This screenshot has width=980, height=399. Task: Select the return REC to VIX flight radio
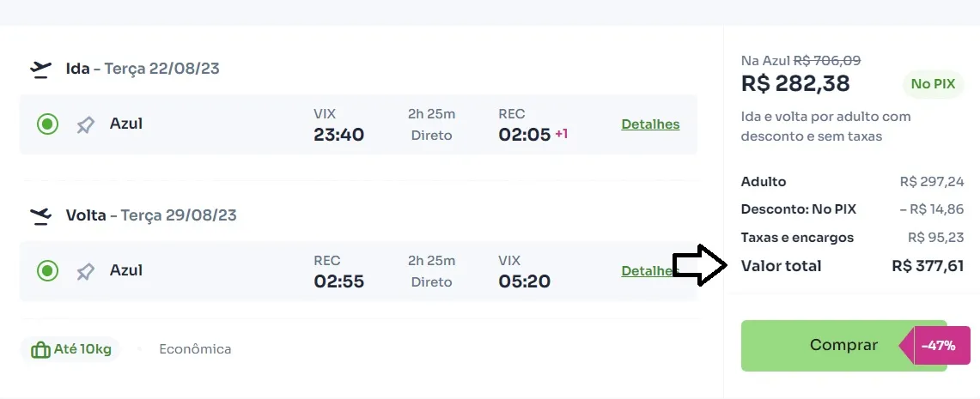47,271
